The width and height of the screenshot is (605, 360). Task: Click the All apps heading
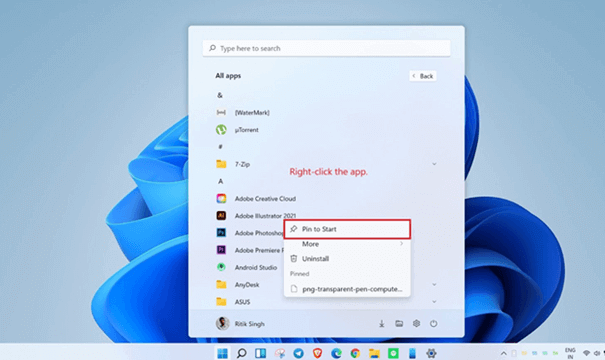coord(228,76)
